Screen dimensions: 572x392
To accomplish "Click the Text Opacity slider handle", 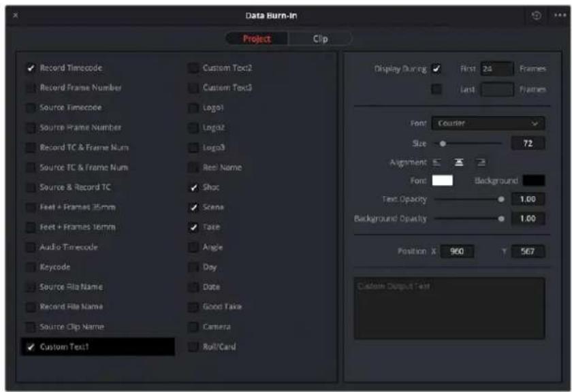I will click(501, 199).
